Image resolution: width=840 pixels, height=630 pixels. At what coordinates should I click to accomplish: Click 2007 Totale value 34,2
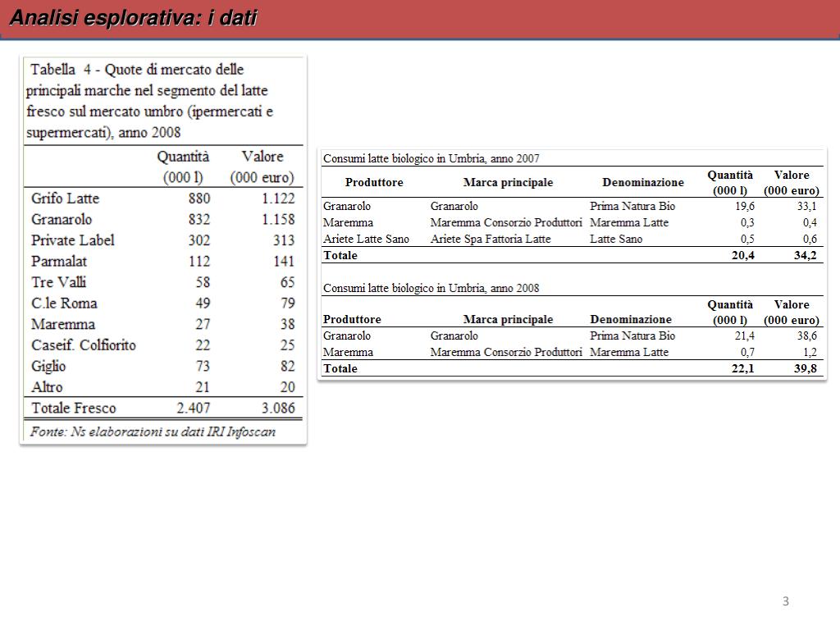(806, 256)
